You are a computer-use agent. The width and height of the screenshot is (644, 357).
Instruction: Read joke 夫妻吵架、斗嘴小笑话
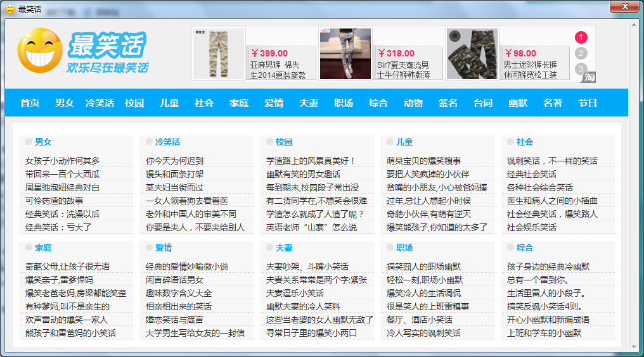tap(307, 266)
